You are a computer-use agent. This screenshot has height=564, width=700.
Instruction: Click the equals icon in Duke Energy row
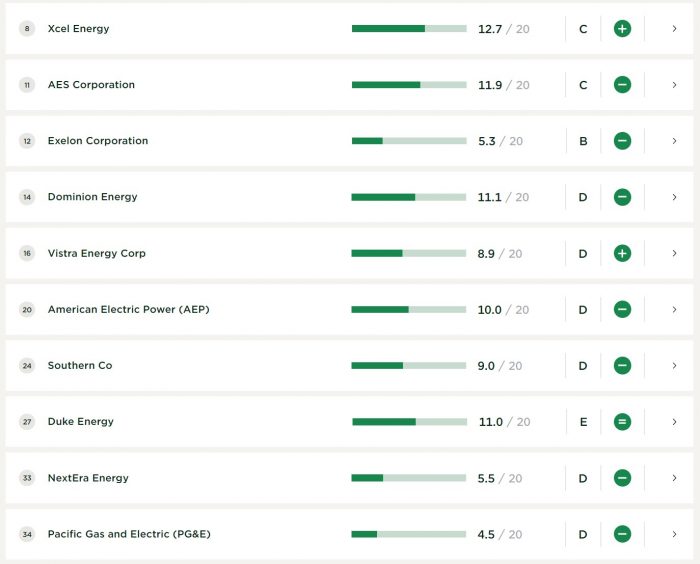click(x=622, y=422)
